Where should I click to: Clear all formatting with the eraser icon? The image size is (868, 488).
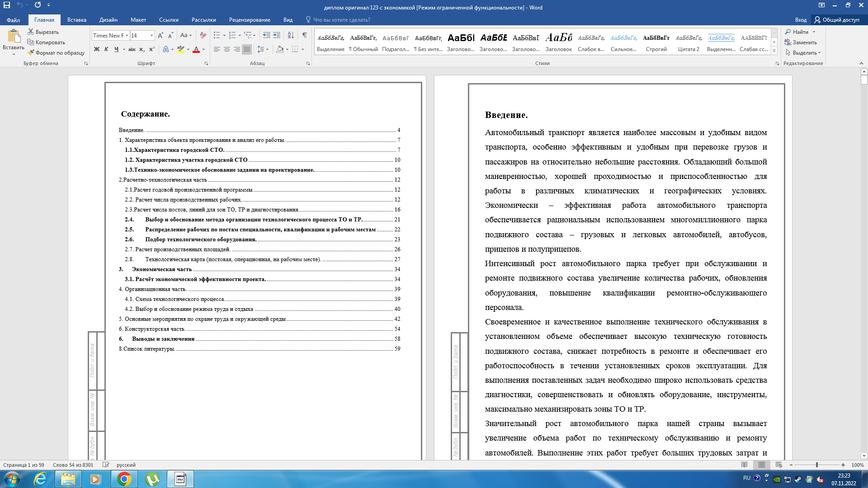[x=203, y=35]
